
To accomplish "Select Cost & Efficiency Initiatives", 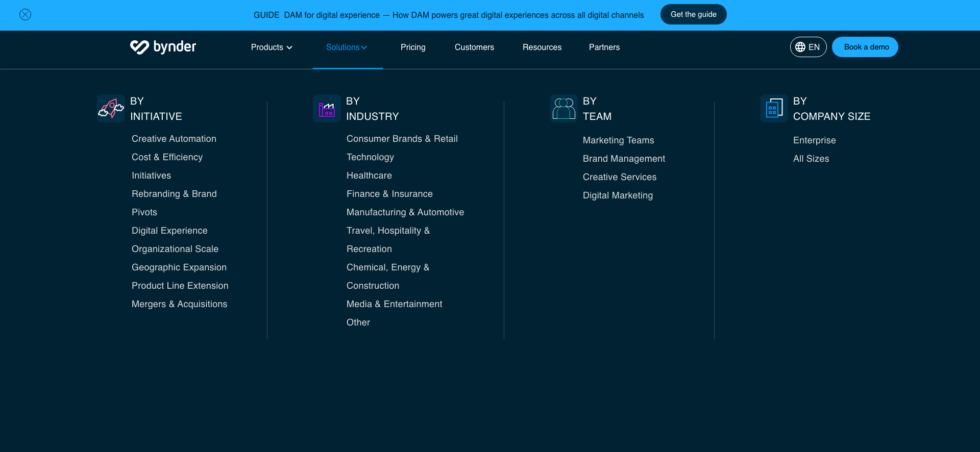I will pos(167,166).
